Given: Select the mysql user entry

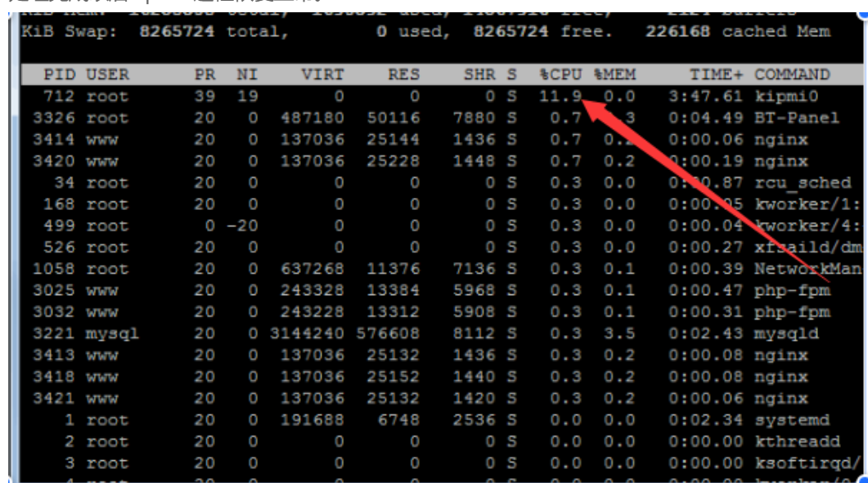Looking at the screenshot, I should [113, 334].
